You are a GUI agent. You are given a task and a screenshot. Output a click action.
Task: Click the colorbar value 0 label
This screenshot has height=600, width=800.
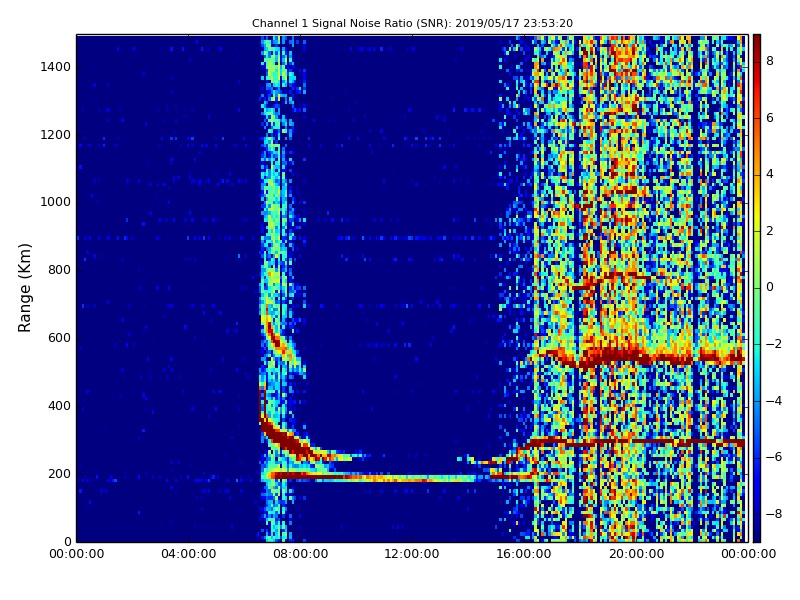(770, 287)
